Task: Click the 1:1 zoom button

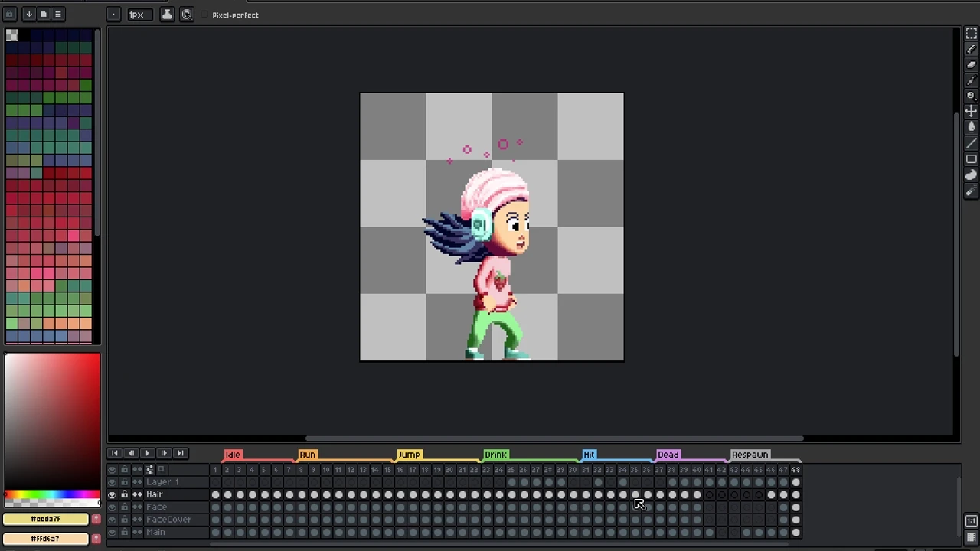Action: [971, 521]
